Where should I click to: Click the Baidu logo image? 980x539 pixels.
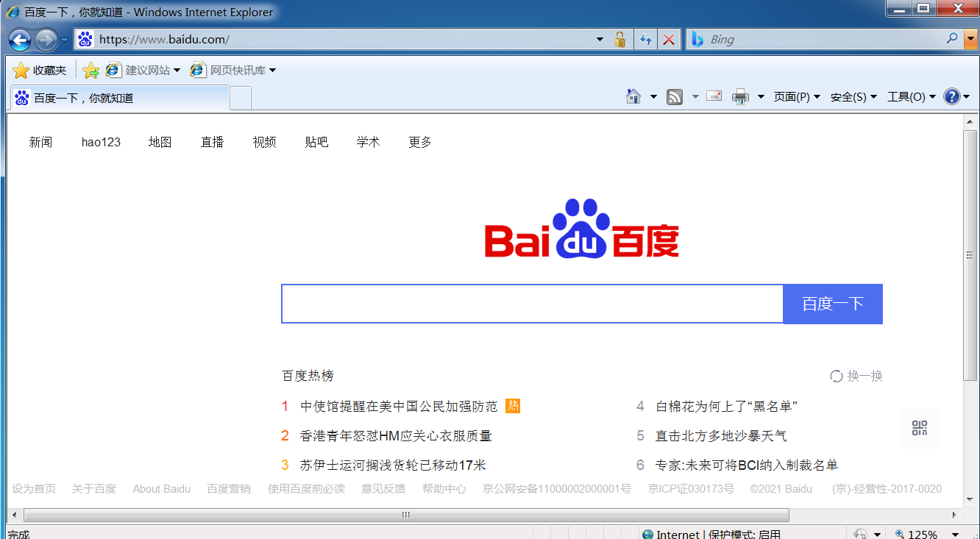(x=581, y=229)
